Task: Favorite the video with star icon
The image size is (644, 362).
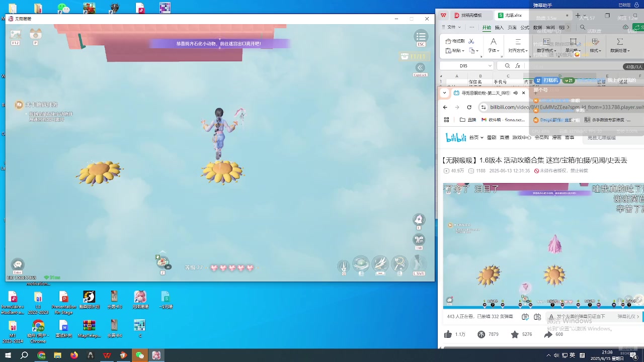Action: (x=515, y=334)
